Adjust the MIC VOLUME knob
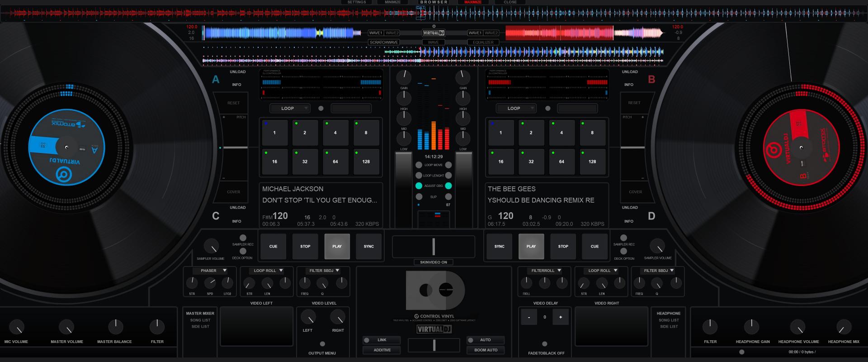Viewport: 868px width, 362px height. tap(16, 327)
